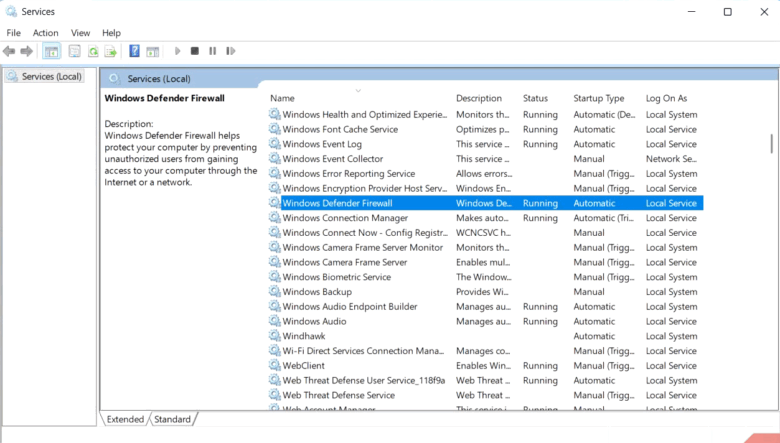Select Services (Local) in the console tree
Image resolution: width=780 pixels, height=443 pixels.
51,77
